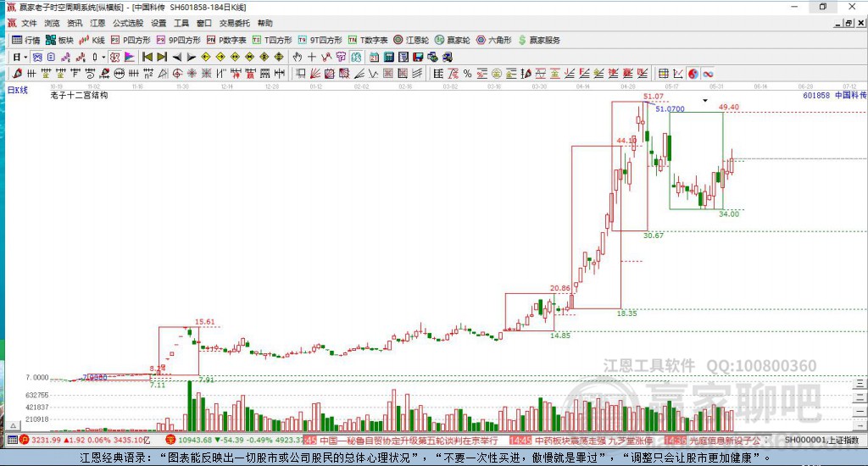Screen dimensions: 868x466
Task: Click the circled crosshair target icon
Action: point(177,73)
